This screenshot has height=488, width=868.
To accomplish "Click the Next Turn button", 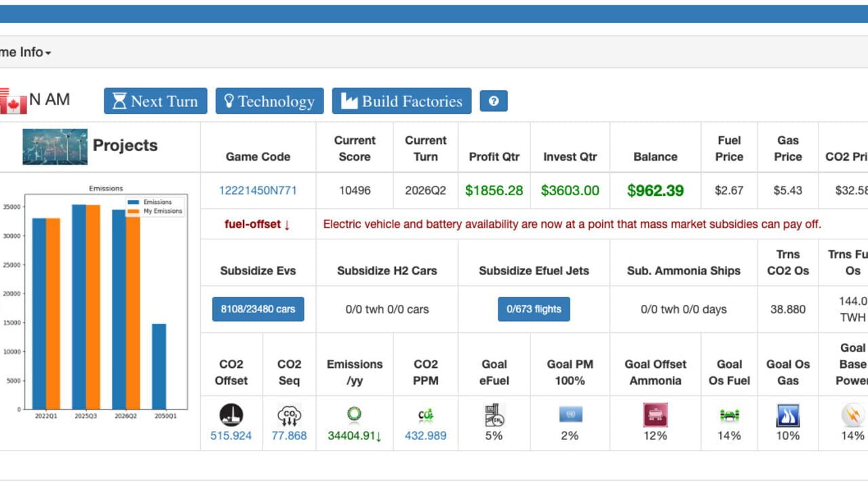I will coord(155,101).
